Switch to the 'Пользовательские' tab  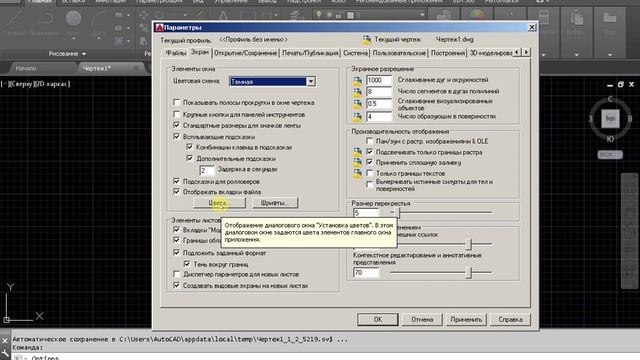click(399, 53)
